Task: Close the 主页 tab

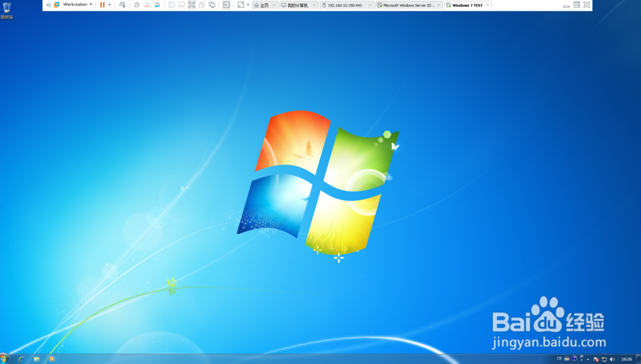Action: pos(274,5)
